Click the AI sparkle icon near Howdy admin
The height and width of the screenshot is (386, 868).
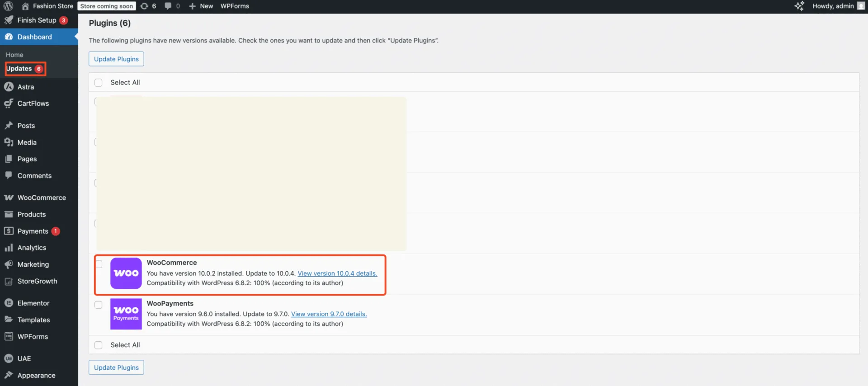pos(799,6)
